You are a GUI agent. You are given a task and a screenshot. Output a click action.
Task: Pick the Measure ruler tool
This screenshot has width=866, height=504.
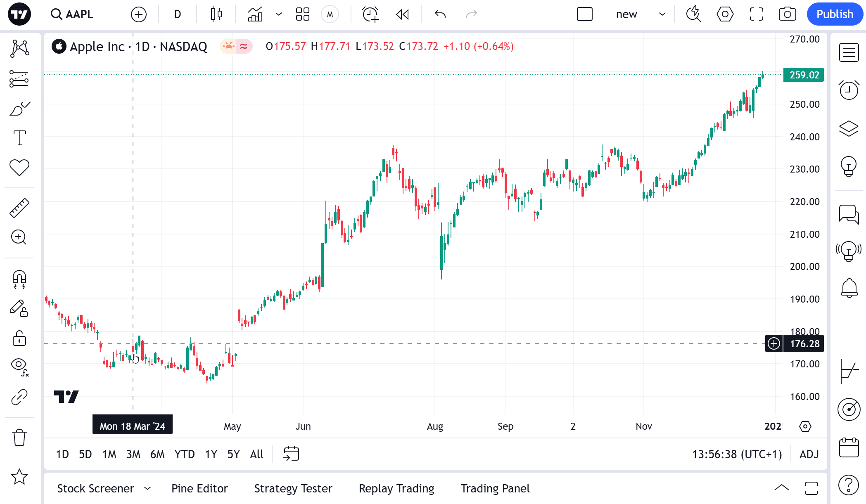tap(19, 208)
